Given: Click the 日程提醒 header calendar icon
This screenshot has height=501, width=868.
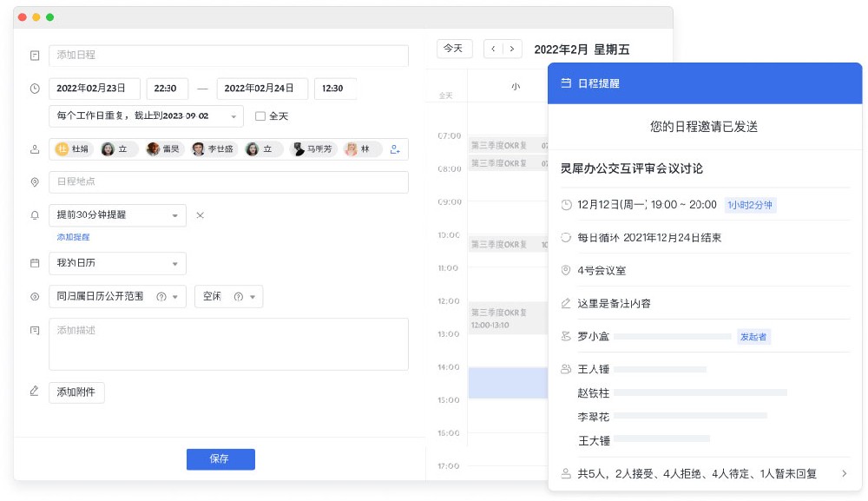Looking at the screenshot, I should tap(566, 84).
